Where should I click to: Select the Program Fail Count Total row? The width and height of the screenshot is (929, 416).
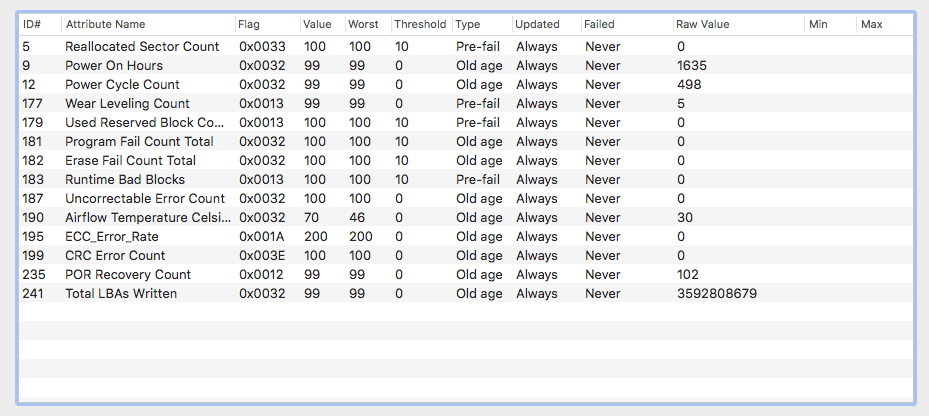click(466, 141)
